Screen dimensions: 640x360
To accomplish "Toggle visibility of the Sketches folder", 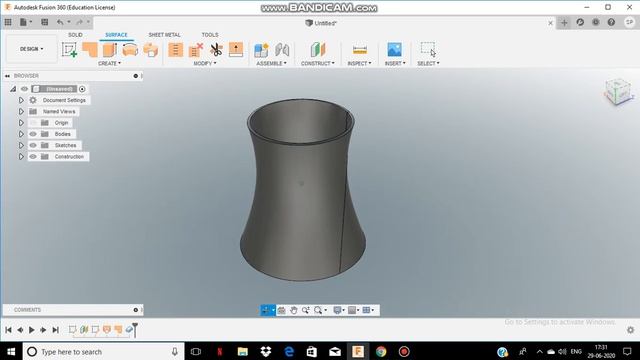I will 33,145.
